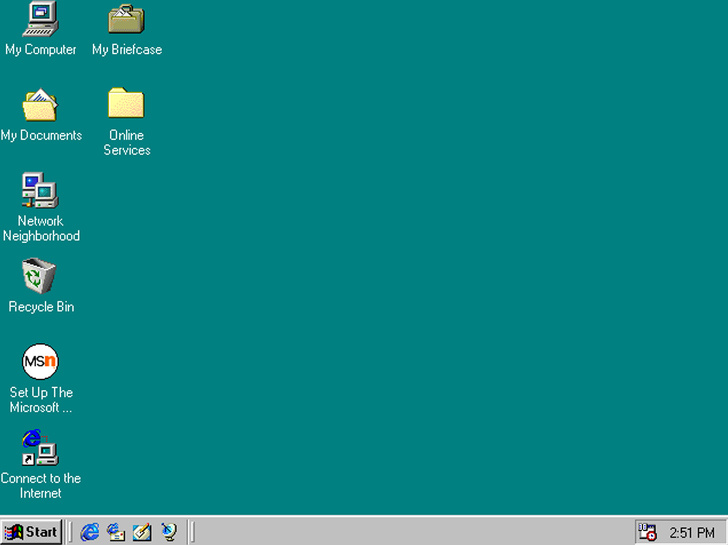
Task: Click the "Connect to the Internet" label
Action: (x=41, y=486)
